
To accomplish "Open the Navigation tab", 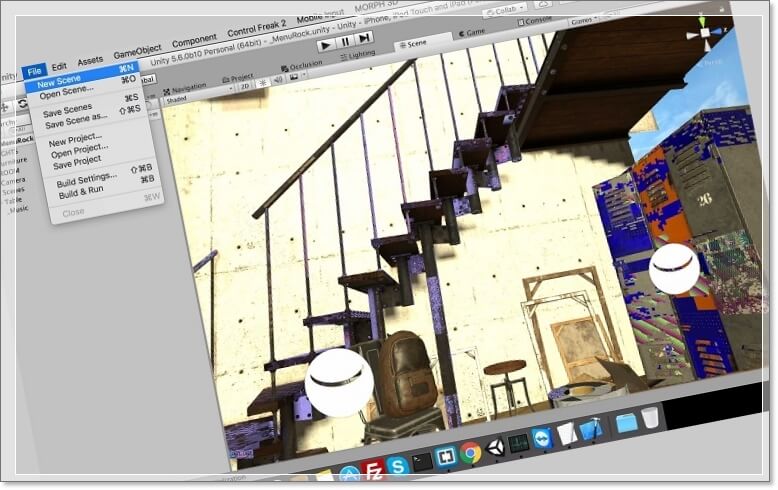I will click(185, 89).
